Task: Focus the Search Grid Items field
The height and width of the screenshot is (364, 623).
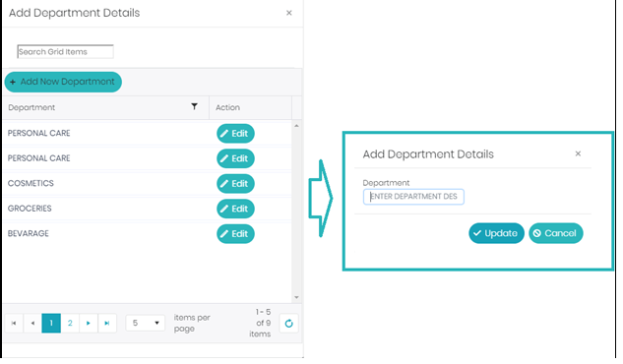Action: [65, 52]
